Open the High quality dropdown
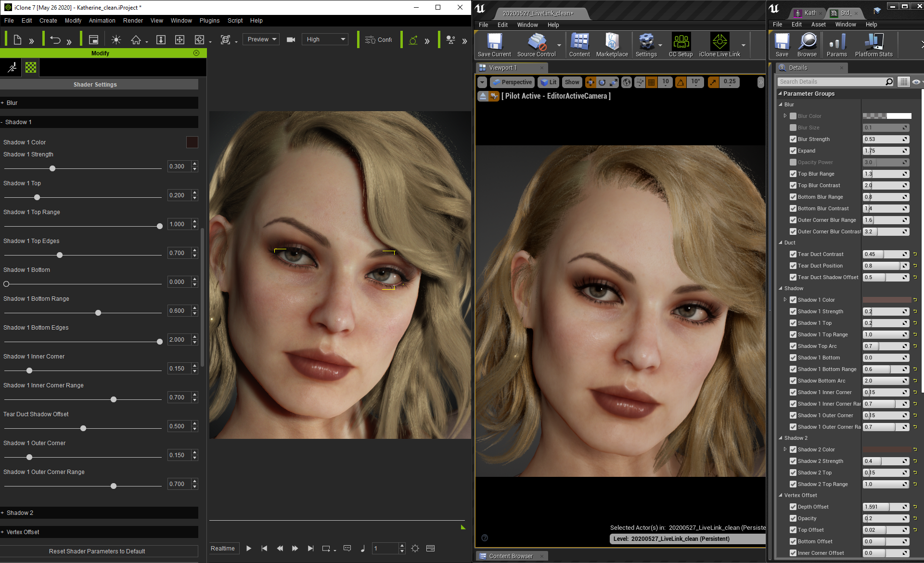The width and height of the screenshot is (924, 563). (325, 39)
